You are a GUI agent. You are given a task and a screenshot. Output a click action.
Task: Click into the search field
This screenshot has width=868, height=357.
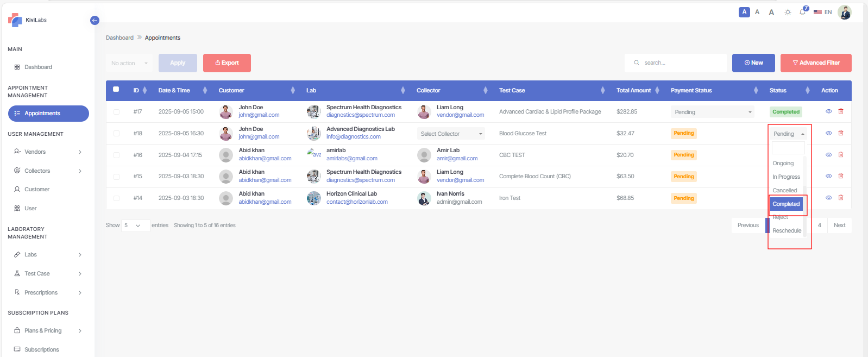[x=680, y=63]
